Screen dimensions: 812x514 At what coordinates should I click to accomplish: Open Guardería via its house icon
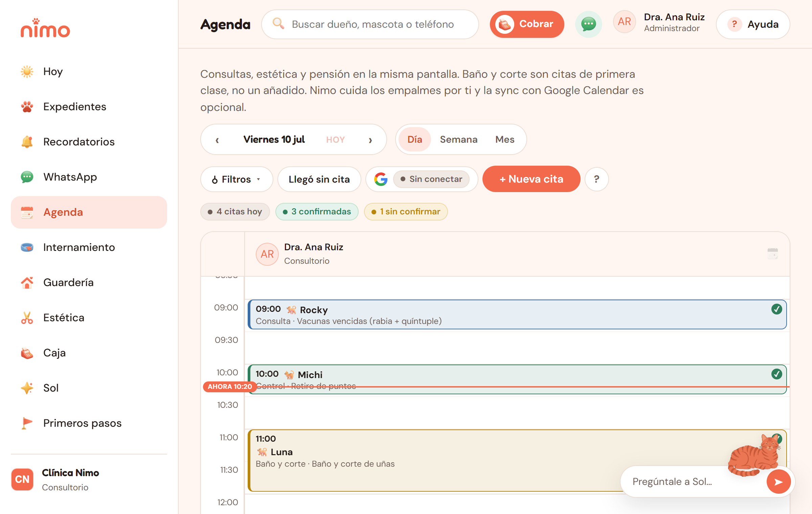[27, 283]
